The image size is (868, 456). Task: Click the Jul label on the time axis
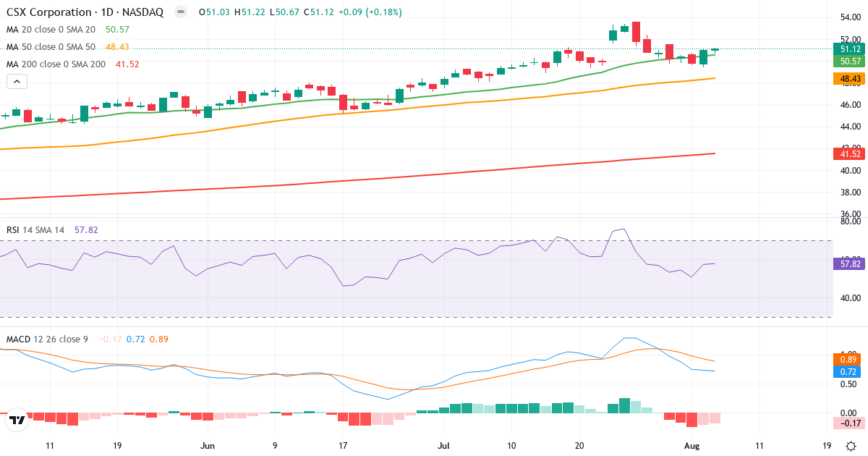pos(442,445)
